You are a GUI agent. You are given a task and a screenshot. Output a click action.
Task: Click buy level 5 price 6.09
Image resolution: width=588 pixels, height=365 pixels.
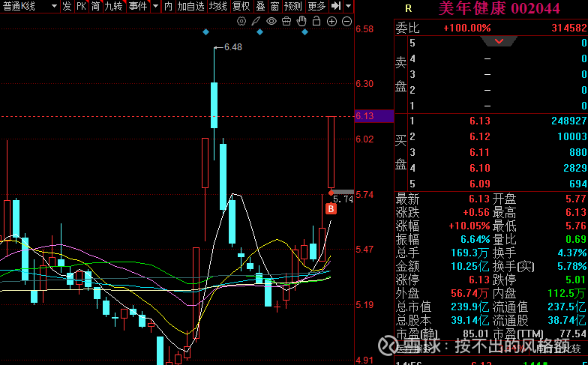click(x=480, y=184)
